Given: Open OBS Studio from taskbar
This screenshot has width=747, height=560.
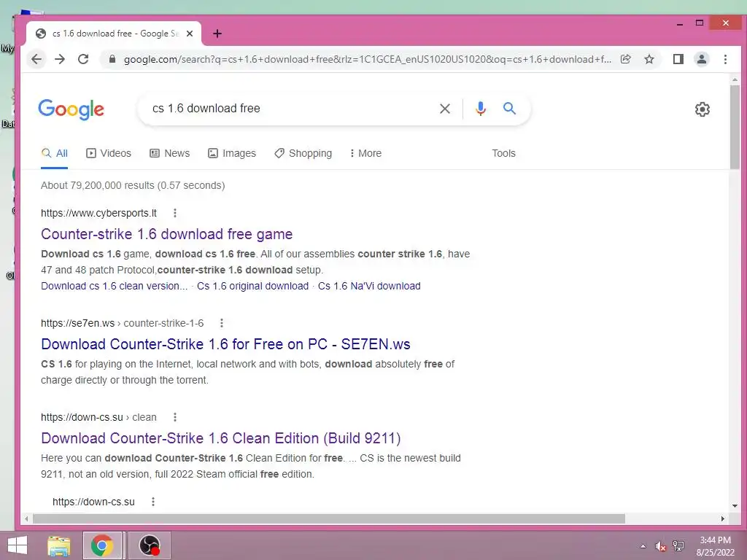Looking at the screenshot, I should point(149,545).
